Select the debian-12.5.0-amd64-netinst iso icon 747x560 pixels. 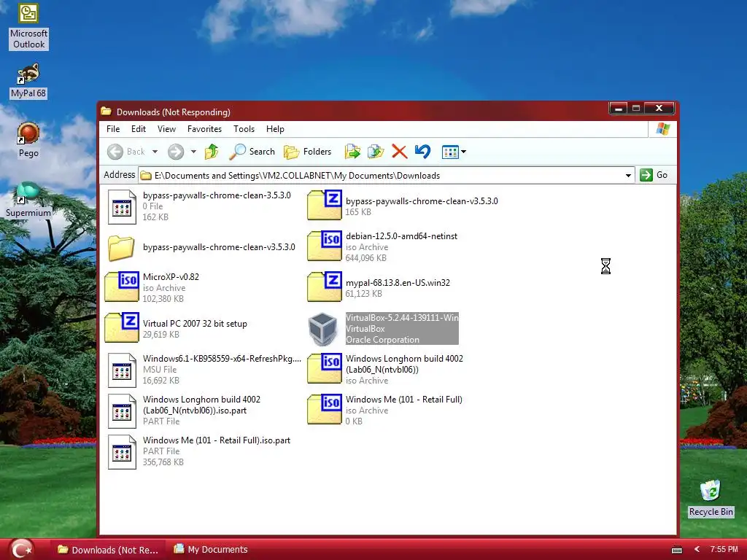325,246
